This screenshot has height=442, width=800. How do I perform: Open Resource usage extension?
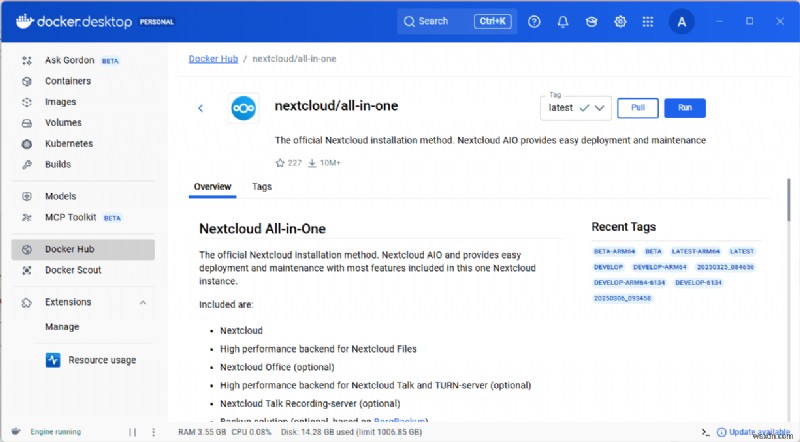point(92,360)
